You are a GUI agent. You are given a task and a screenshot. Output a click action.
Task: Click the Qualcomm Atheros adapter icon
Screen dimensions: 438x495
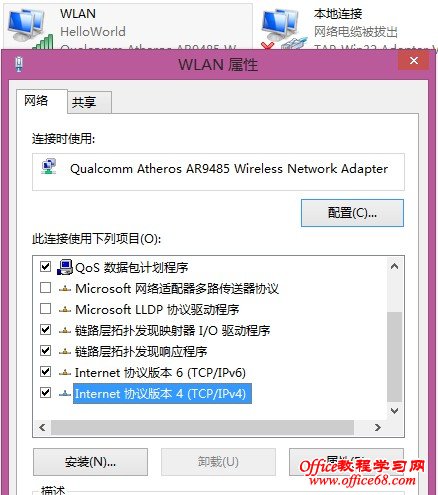(49, 167)
